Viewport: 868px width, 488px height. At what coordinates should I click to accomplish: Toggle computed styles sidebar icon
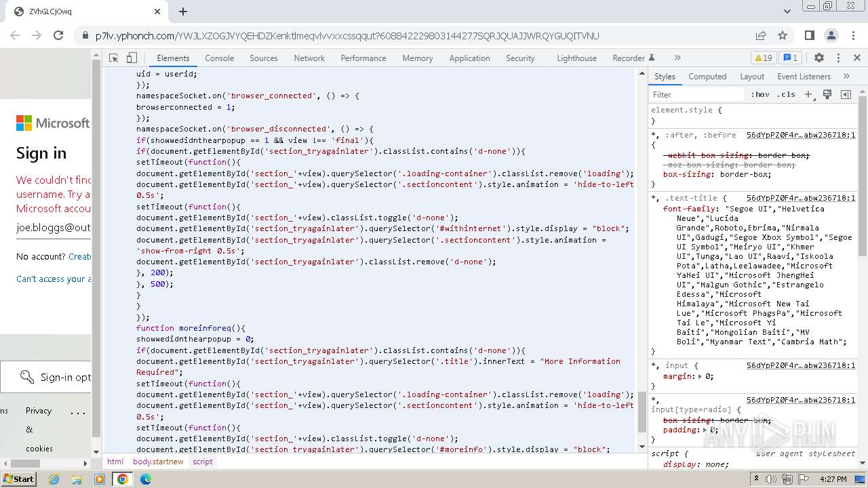pyautogui.click(x=846, y=95)
